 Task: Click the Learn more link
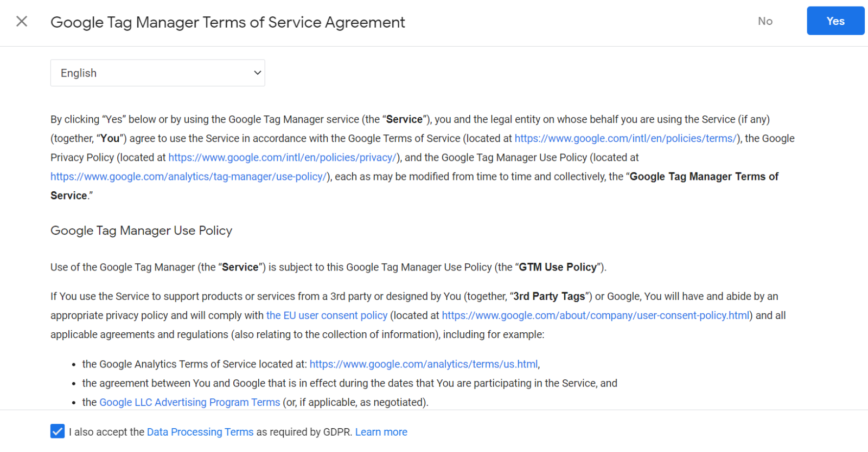click(x=381, y=432)
